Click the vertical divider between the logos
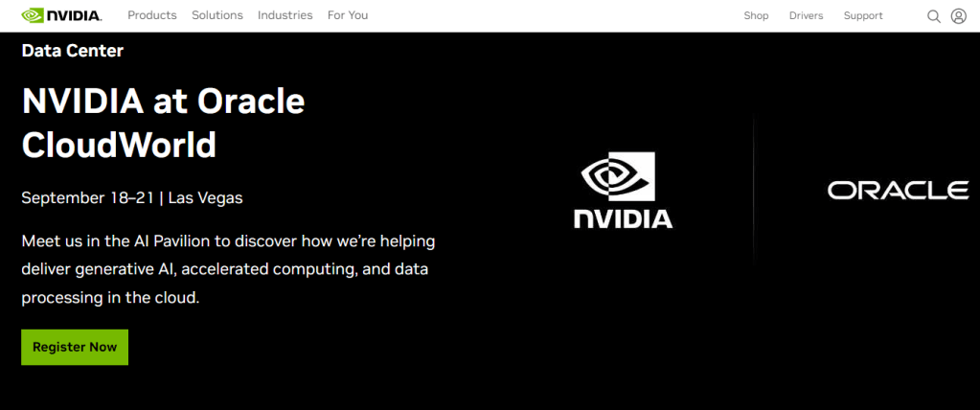Viewport: 980px width, 410px height. click(754, 190)
